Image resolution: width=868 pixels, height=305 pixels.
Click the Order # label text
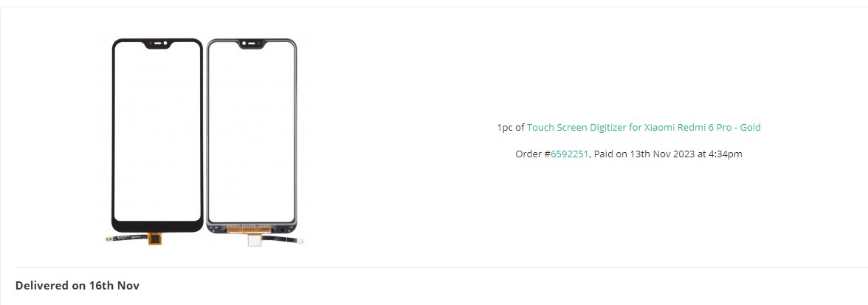(x=533, y=154)
